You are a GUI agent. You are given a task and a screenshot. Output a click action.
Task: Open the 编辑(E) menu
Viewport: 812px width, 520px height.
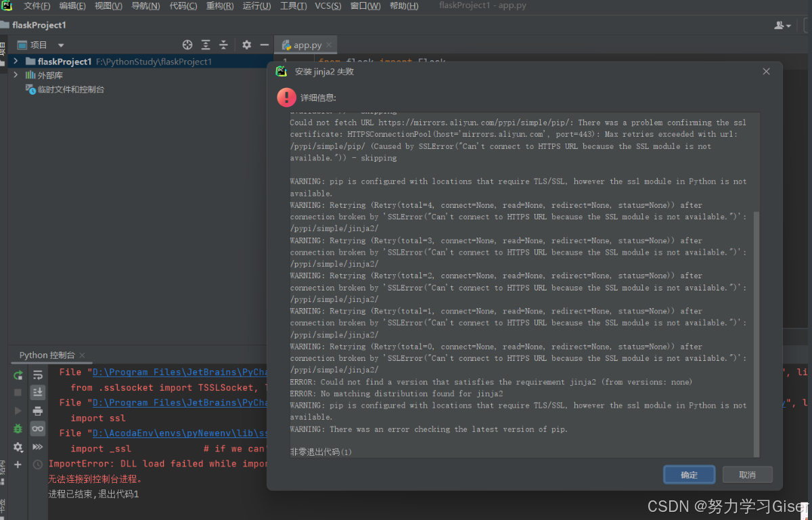[x=72, y=6]
